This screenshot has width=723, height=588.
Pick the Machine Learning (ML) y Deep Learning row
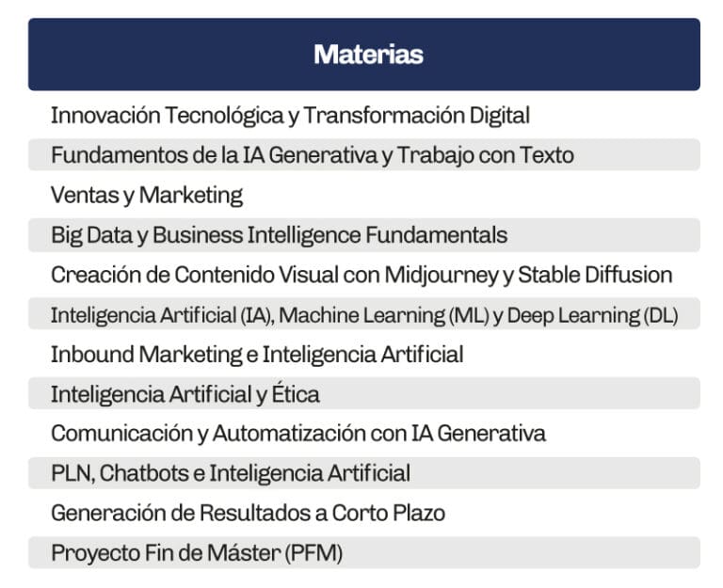363,314
